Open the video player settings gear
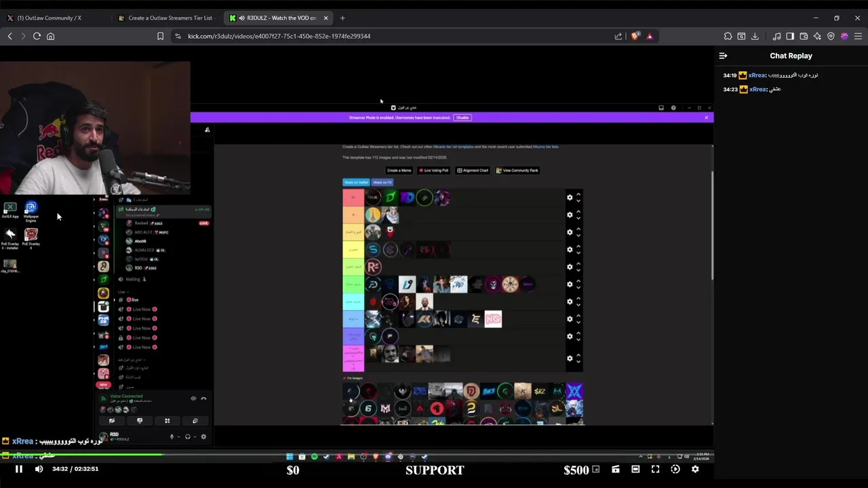The width and height of the screenshot is (868, 488). [695, 469]
